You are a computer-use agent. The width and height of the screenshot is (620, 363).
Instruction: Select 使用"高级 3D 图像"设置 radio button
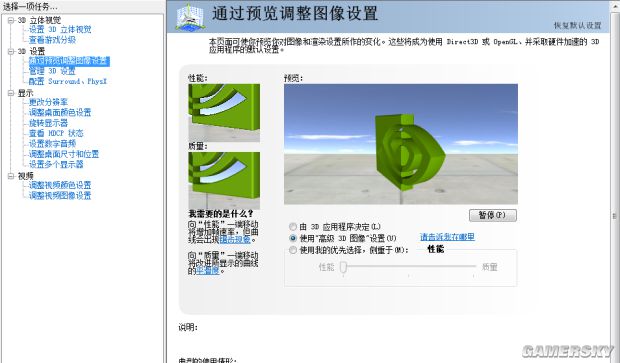coord(293,238)
